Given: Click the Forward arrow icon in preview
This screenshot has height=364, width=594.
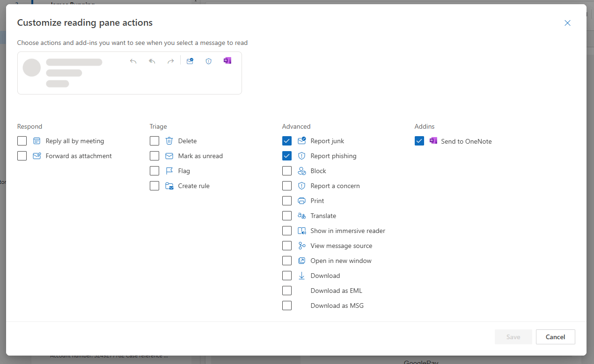Looking at the screenshot, I should (171, 61).
